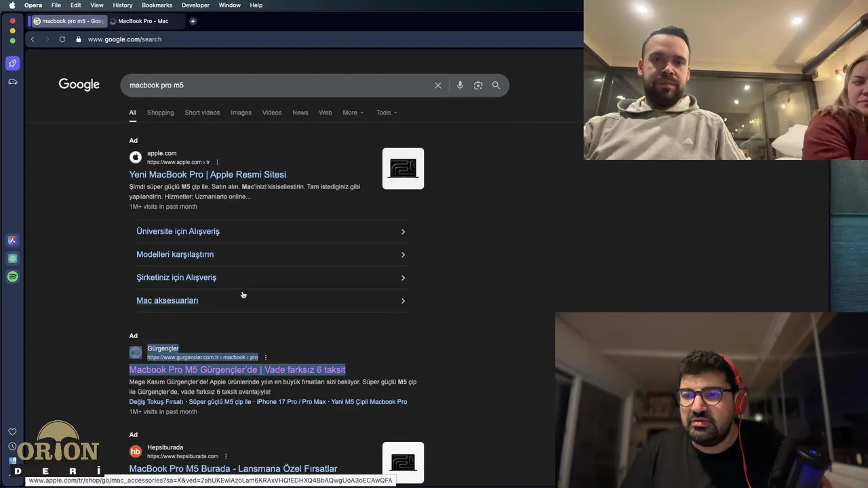Screen dimensions: 868x488
Task: Open options menu for the apple.com ad
Action: coord(217,163)
